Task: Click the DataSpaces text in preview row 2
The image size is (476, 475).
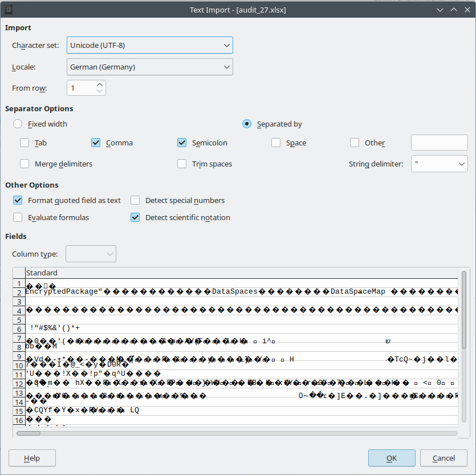Action: (235, 291)
